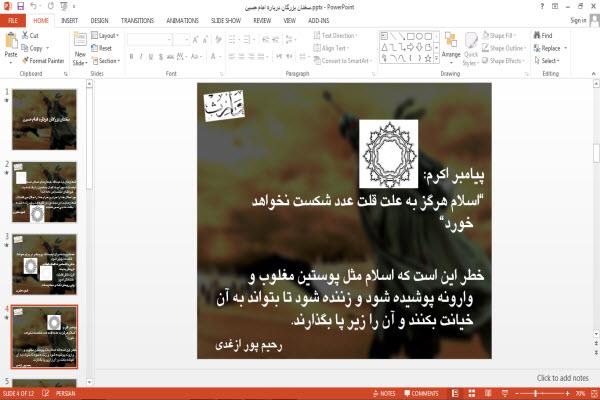Click the Shape Fill option
This screenshot has width=600, height=400.
[x=498, y=35]
